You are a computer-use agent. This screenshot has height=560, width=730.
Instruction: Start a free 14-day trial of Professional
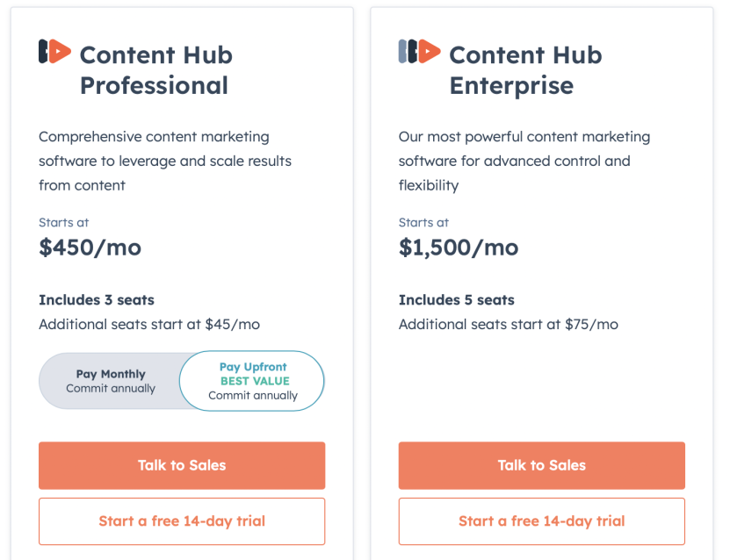coord(181,521)
